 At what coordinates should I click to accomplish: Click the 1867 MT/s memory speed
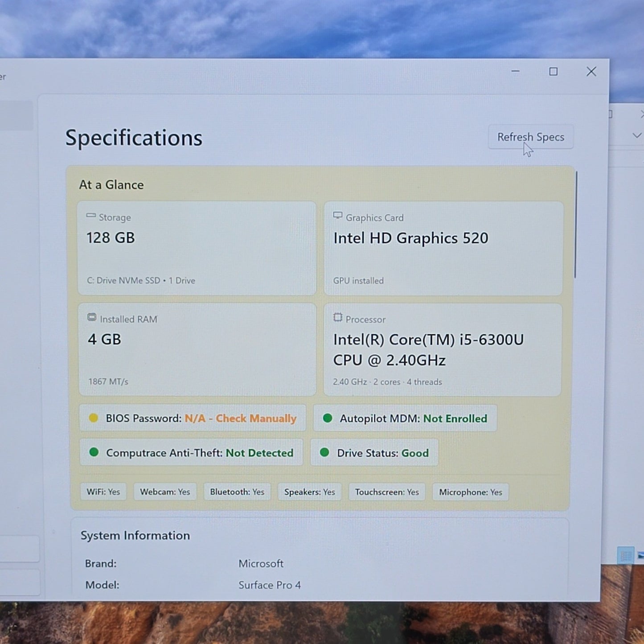(x=108, y=381)
